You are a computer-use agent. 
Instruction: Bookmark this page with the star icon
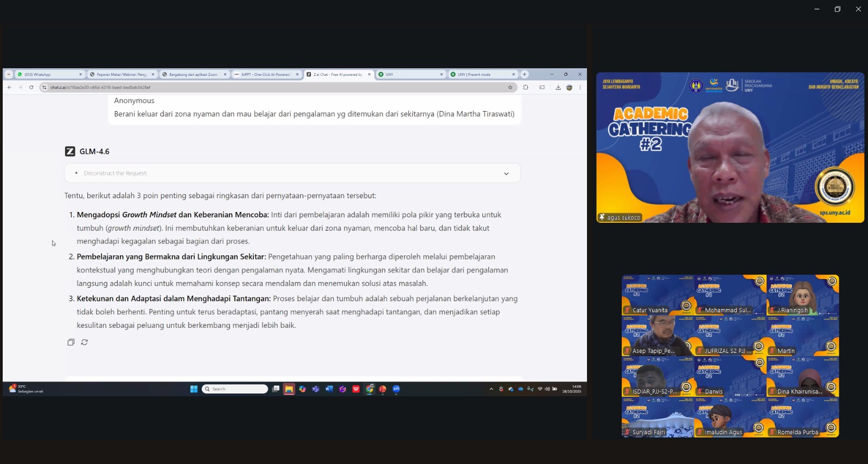[510, 87]
